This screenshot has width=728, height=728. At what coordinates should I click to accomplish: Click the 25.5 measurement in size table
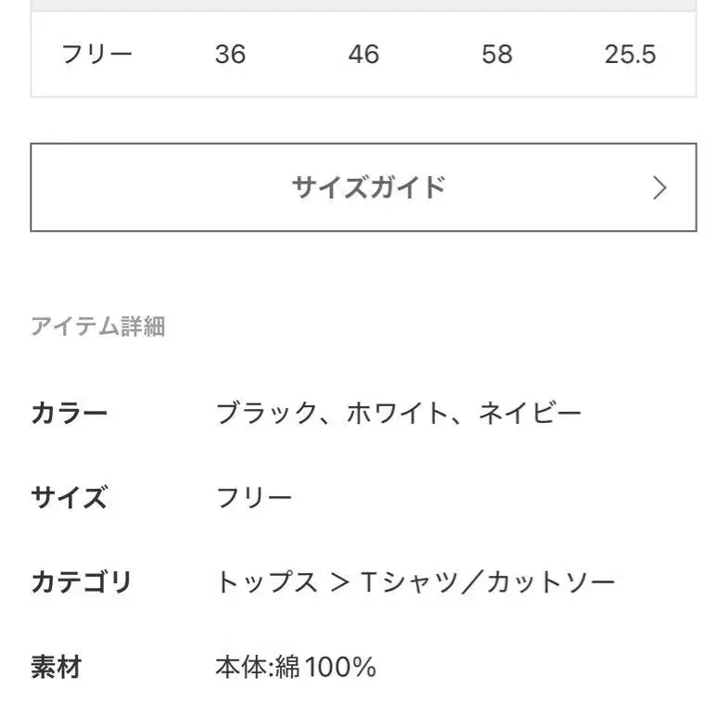(630, 54)
